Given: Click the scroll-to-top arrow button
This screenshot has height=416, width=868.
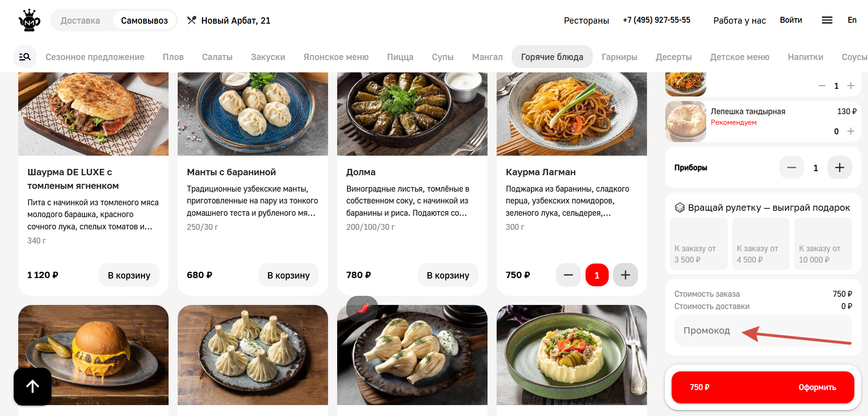Looking at the screenshot, I should click(x=32, y=386).
